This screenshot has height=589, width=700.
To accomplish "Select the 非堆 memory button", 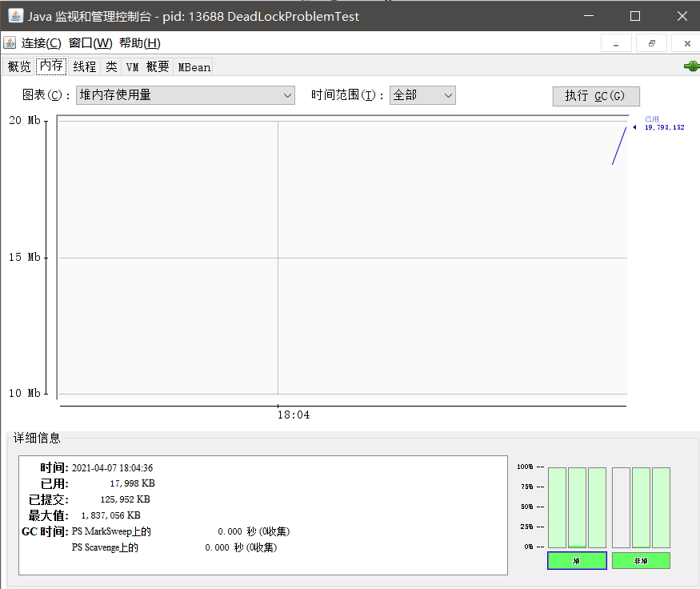I will (641, 560).
